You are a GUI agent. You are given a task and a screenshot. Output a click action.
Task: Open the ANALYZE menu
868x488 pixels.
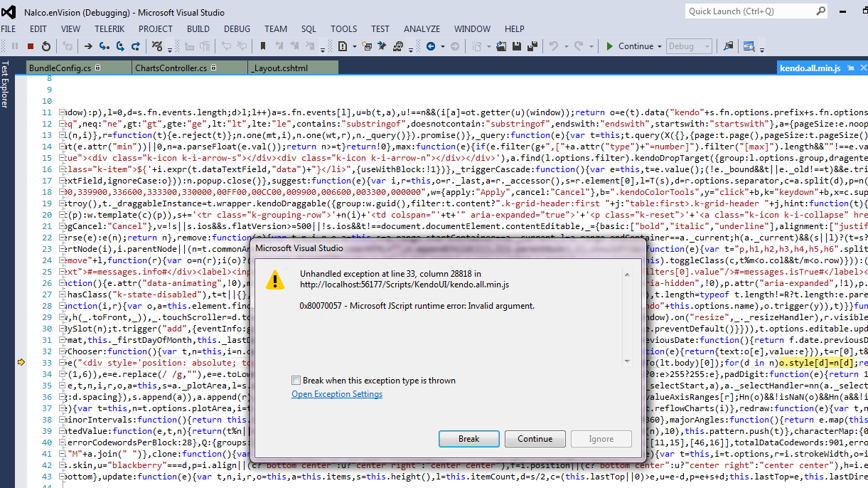point(422,29)
